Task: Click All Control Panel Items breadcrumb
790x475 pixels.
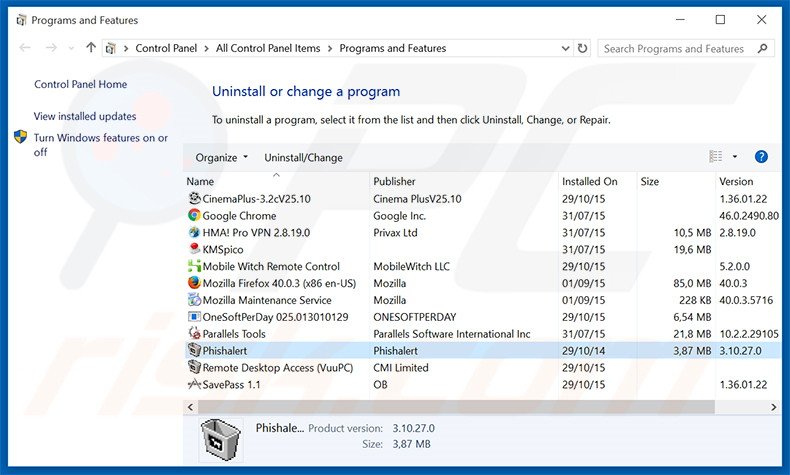Action: tap(268, 48)
